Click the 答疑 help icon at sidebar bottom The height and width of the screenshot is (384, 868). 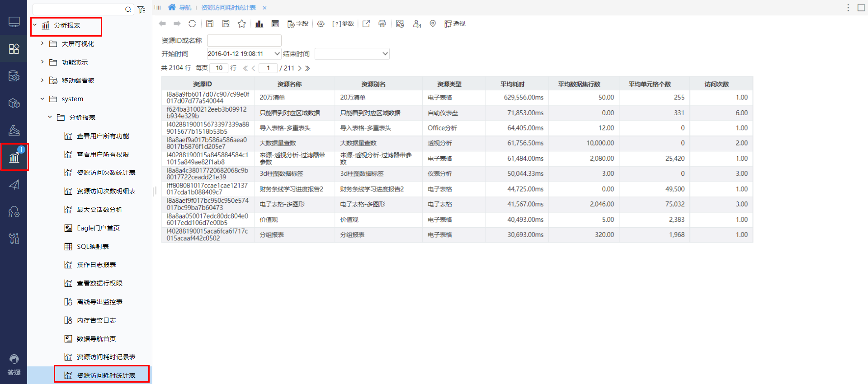[x=14, y=365]
